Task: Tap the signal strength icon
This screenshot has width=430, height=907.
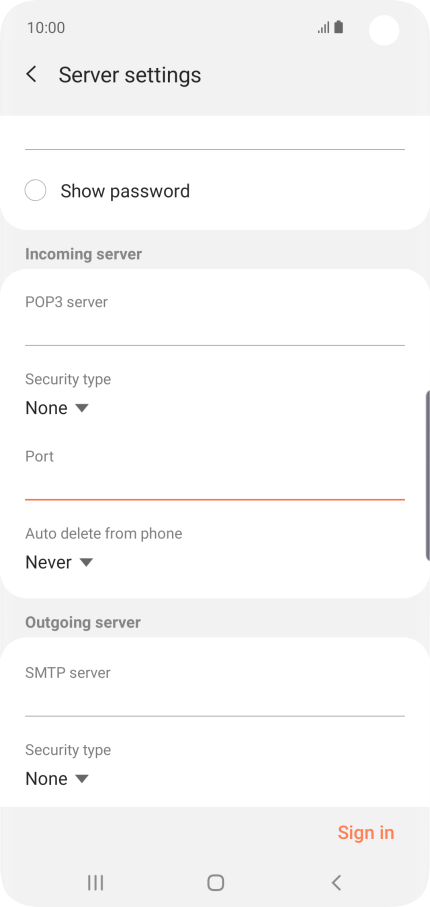Action: [324, 28]
